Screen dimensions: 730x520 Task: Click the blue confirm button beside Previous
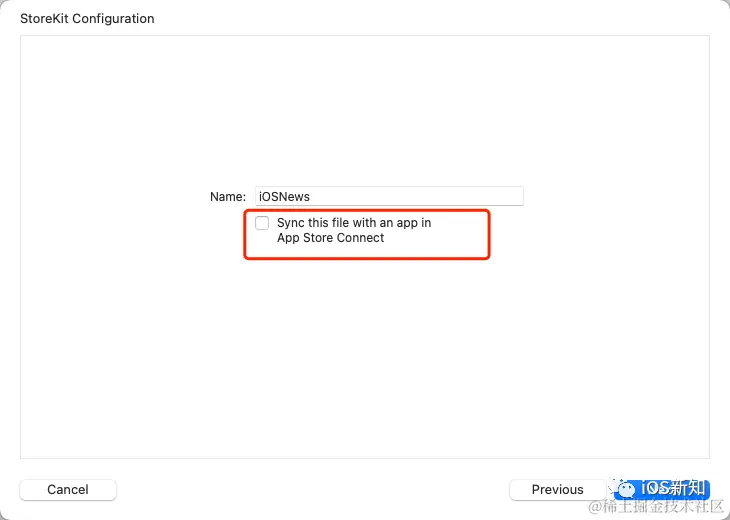pos(661,490)
